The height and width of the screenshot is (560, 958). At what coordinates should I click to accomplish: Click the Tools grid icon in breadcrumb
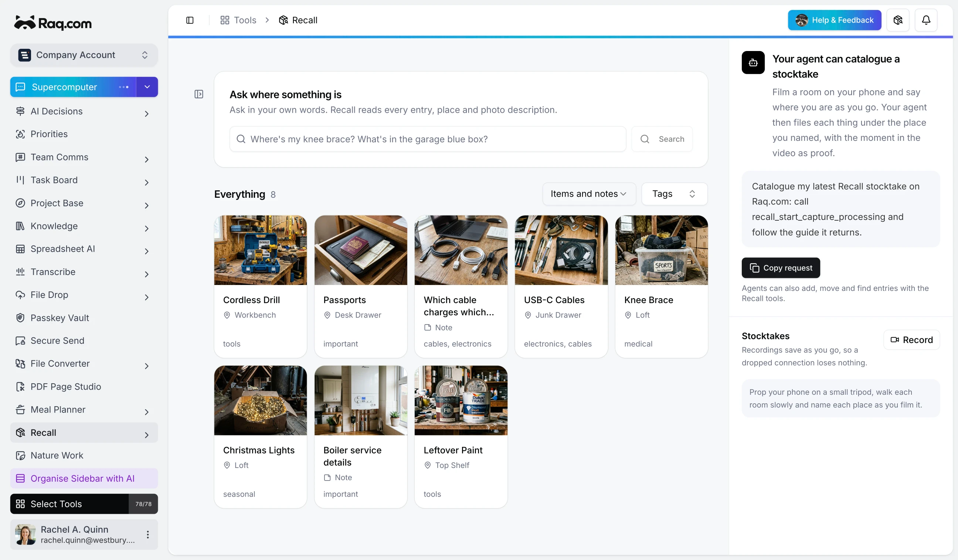point(225,20)
